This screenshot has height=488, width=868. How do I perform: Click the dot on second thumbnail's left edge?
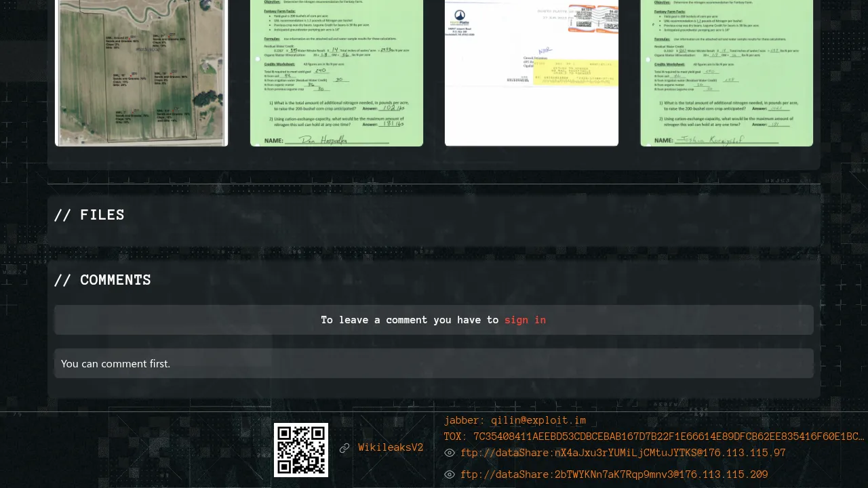click(x=258, y=60)
